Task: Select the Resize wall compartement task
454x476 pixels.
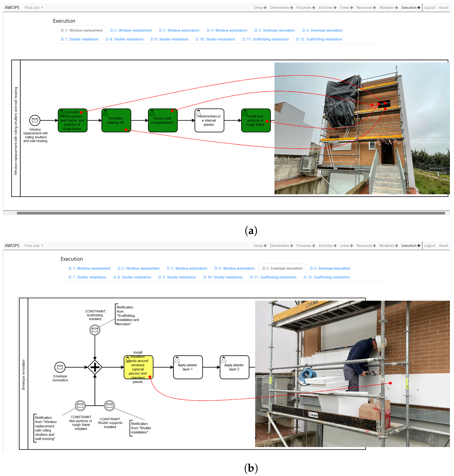Action: click(x=163, y=120)
